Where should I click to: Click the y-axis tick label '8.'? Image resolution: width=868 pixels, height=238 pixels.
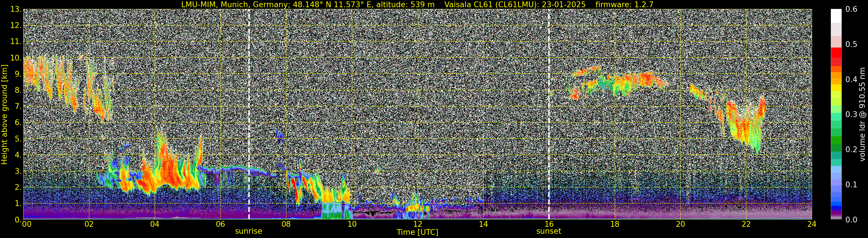pos(18,90)
